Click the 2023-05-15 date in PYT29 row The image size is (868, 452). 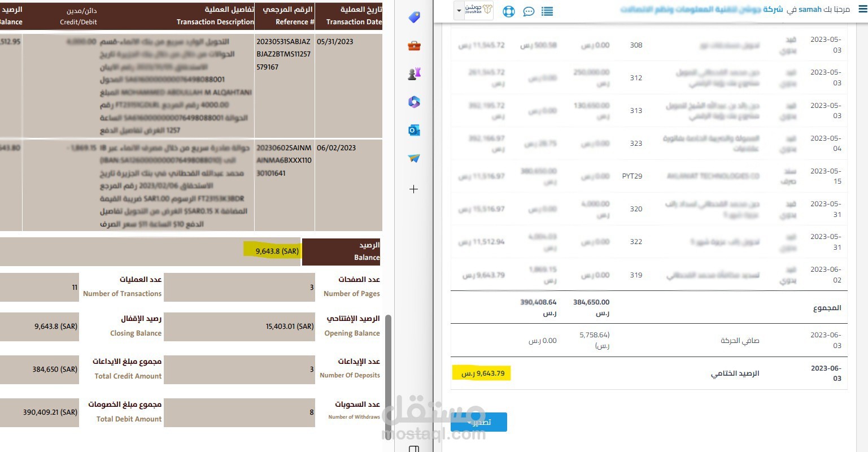point(826,176)
